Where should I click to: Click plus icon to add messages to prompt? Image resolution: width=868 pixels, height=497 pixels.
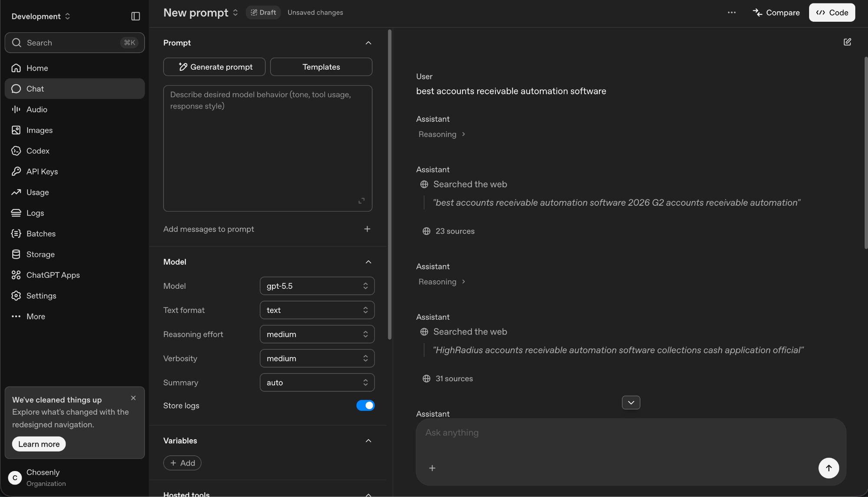(367, 229)
